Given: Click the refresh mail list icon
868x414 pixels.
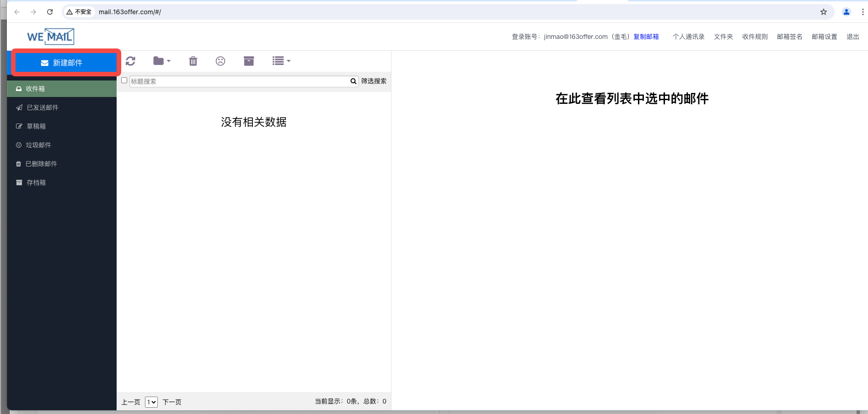Looking at the screenshot, I should point(130,61).
